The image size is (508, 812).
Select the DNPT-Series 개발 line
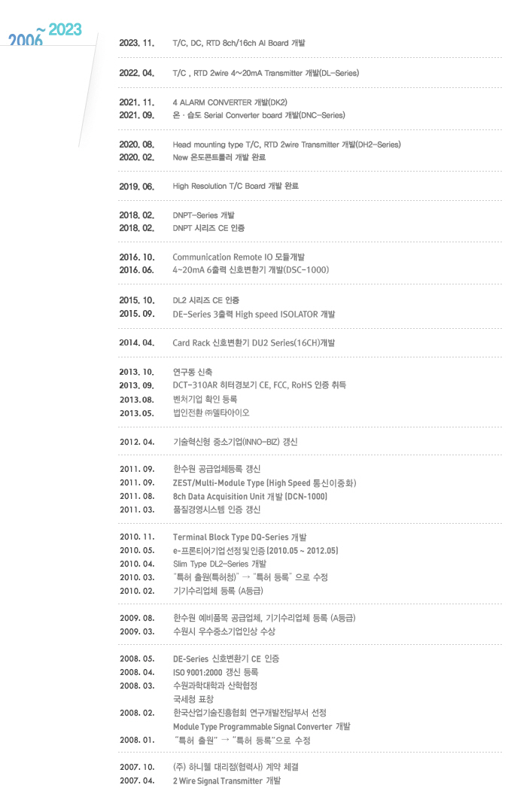click(203, 215)
